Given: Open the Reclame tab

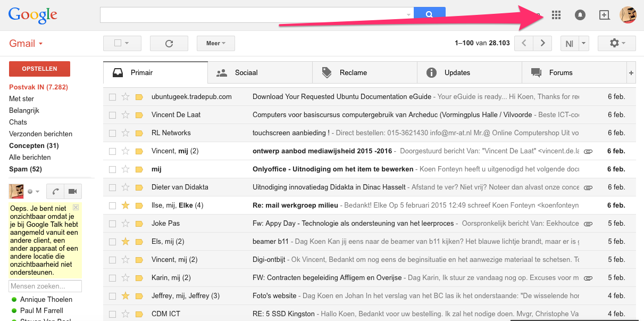Looking at the screenshot, I should [x=365, y=73].
